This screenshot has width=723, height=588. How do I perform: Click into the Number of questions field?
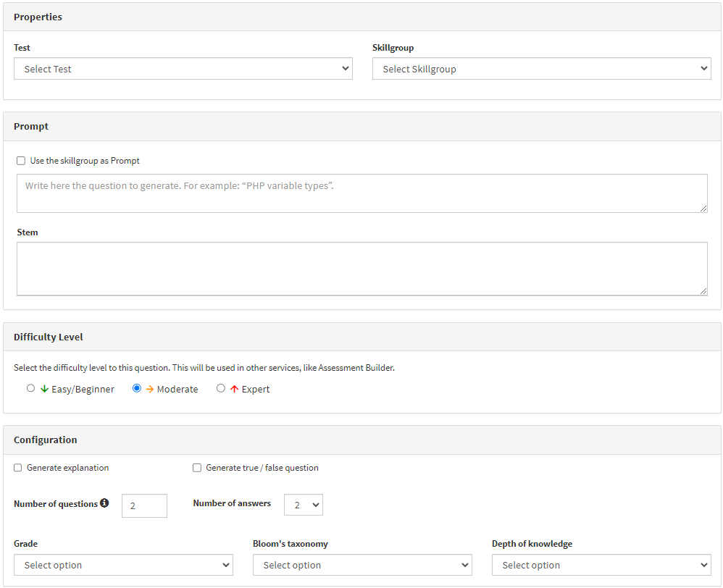coord(144,506)
